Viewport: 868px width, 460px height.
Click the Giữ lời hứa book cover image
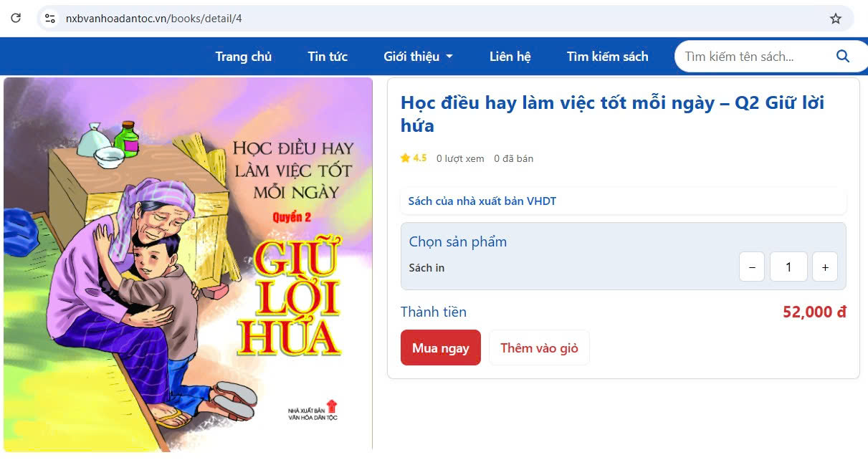[x=188, y=264]
